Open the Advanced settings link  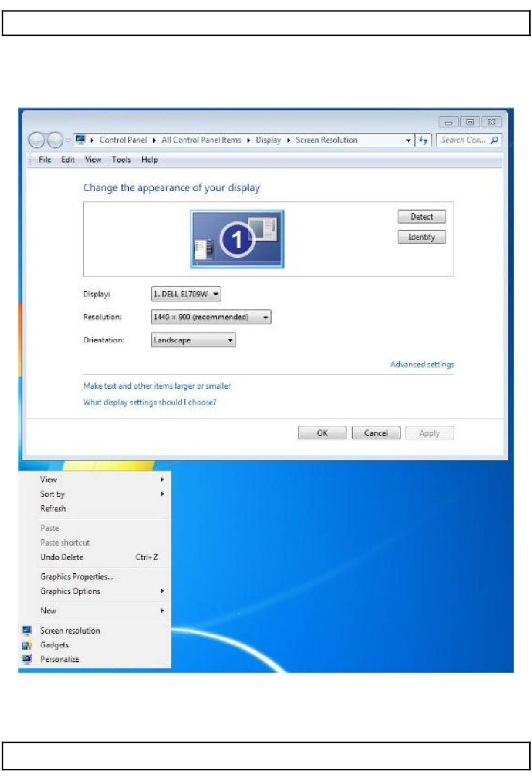(422, 364)
